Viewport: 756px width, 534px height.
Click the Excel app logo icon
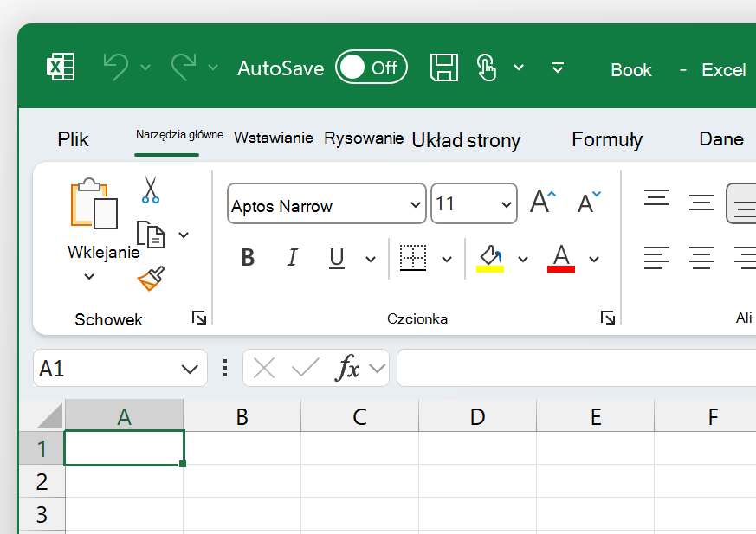click(61, 67)
